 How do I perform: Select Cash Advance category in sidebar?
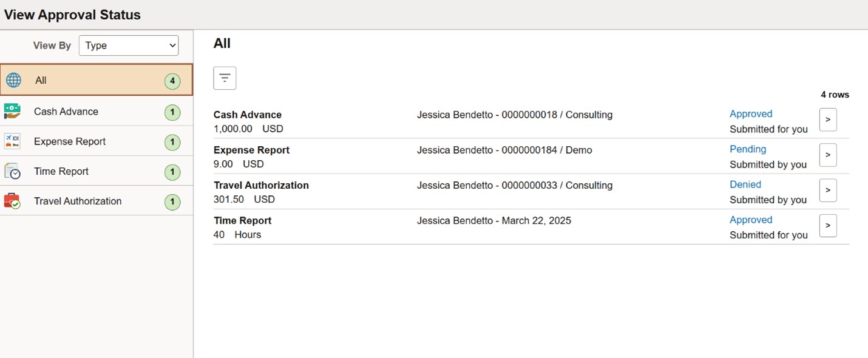tap(66, 112)
